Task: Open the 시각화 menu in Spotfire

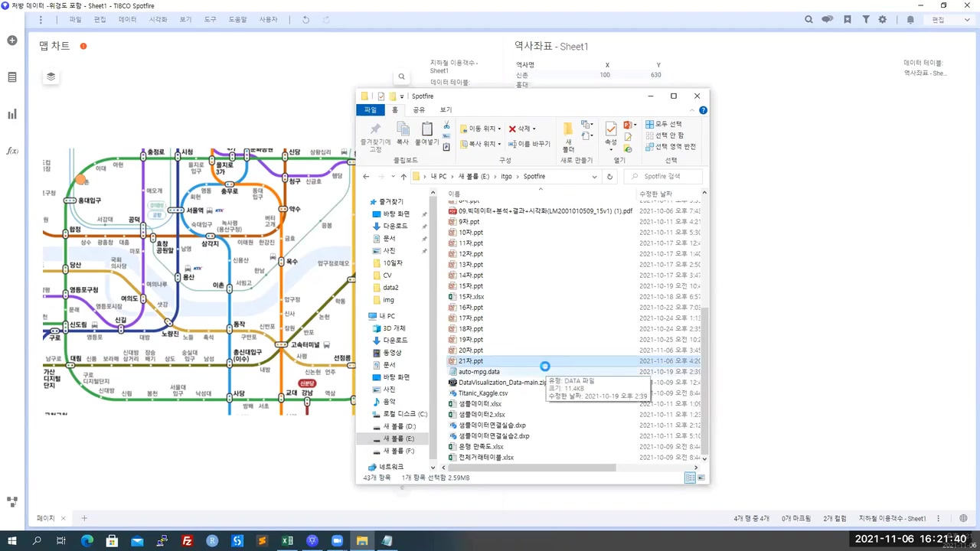Action: pos(158,20)
